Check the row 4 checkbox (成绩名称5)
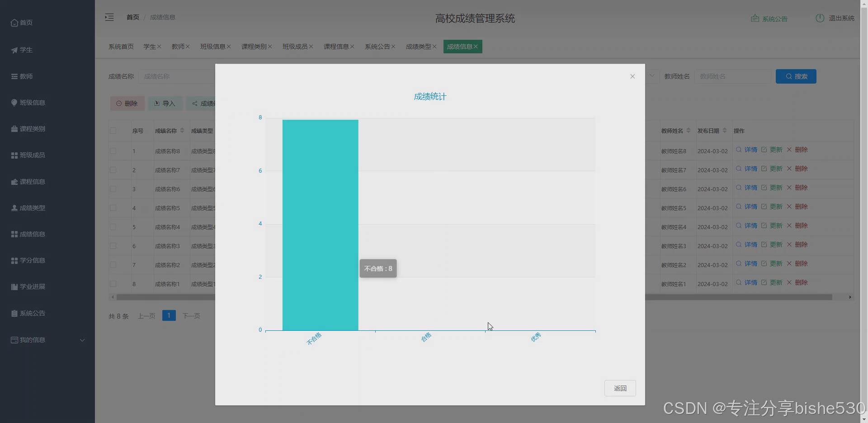 tap(113, 208)
